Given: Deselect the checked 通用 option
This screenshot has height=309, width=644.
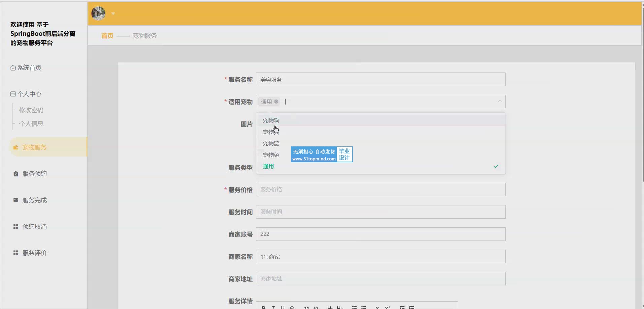Looking at the screenshot, I should pos(268,166).
